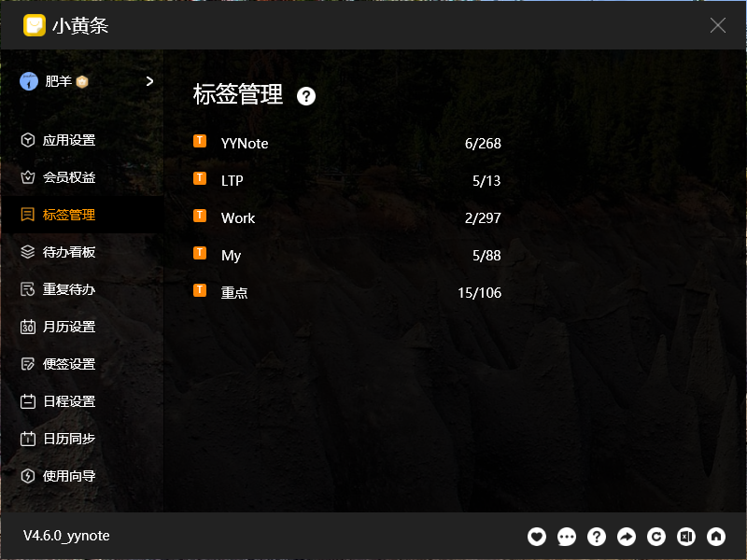The width and height of the screenshot is (747, 560).
Task: Select the My tag name
Action: tap(231, 256)
